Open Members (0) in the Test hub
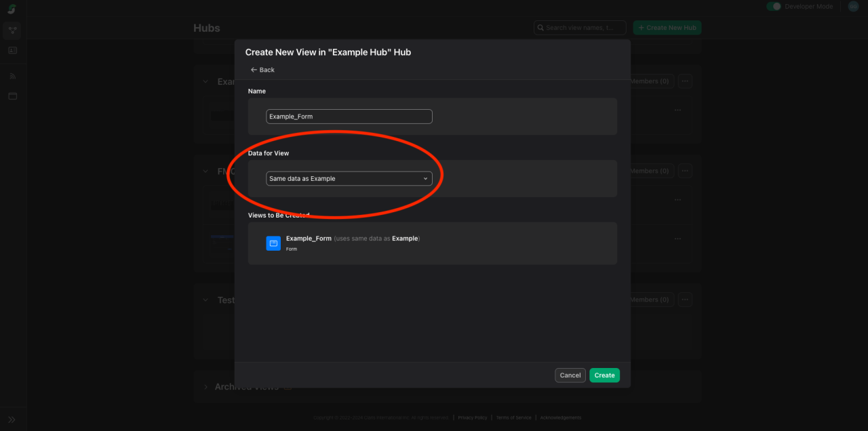 pyautogui.click(x=650, y=300)
